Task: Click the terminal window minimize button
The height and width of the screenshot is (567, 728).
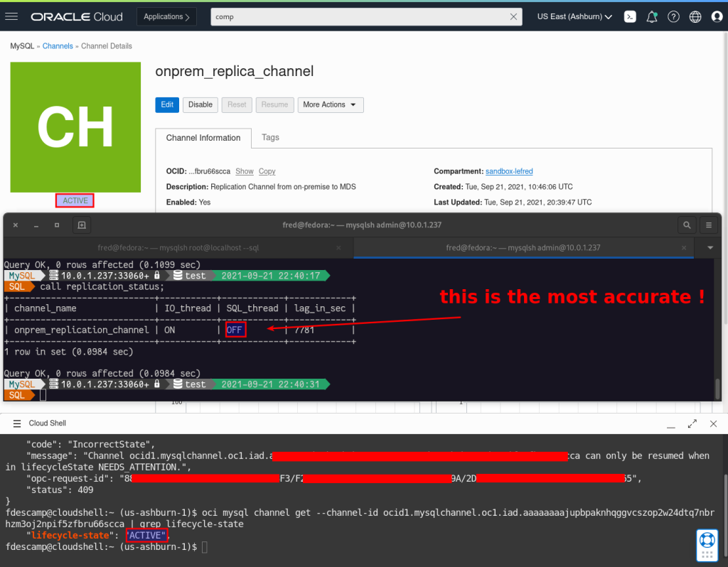Action: (x=36, y=225)
